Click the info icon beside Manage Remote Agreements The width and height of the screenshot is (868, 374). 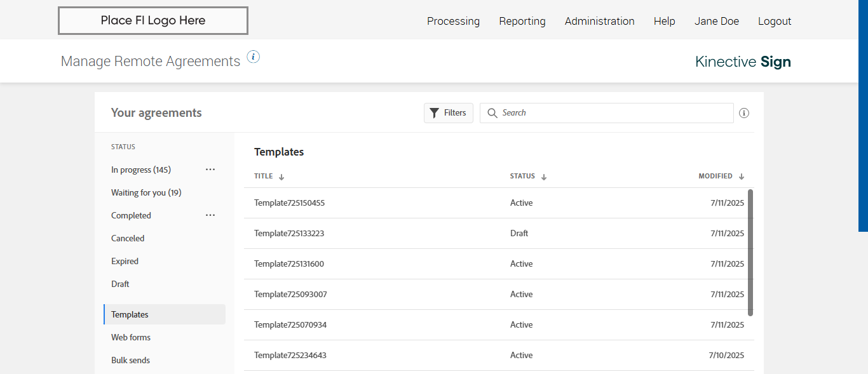(x=253, y=57)
